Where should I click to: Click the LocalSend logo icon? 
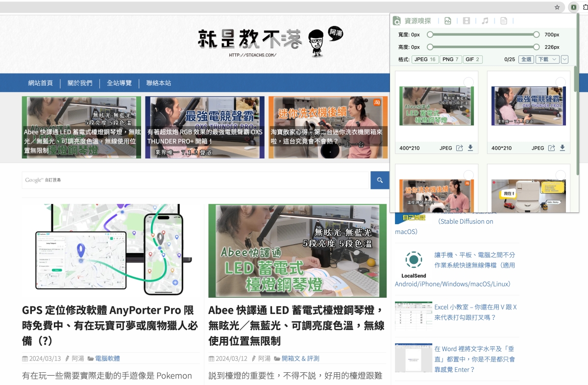[x=414, y=264]
